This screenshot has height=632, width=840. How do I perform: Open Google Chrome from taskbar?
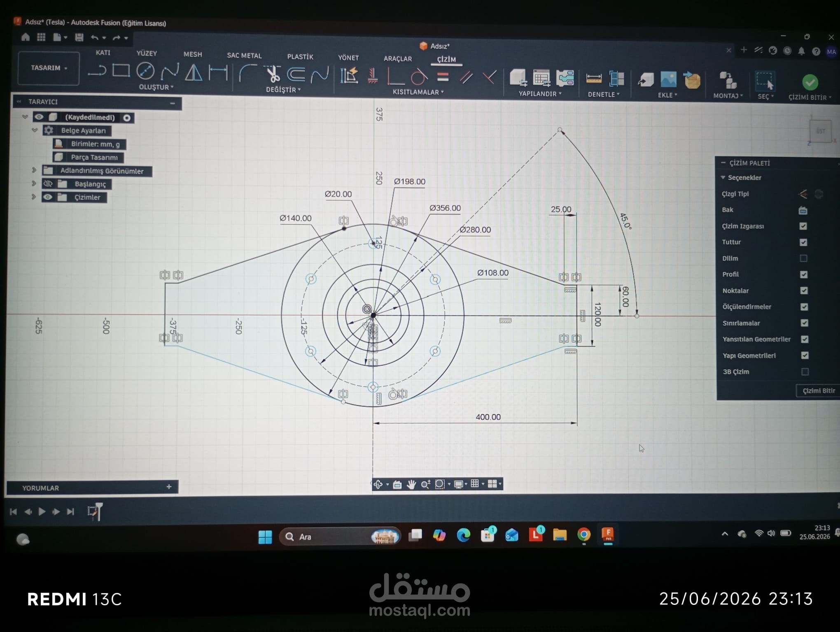(584, 535)
